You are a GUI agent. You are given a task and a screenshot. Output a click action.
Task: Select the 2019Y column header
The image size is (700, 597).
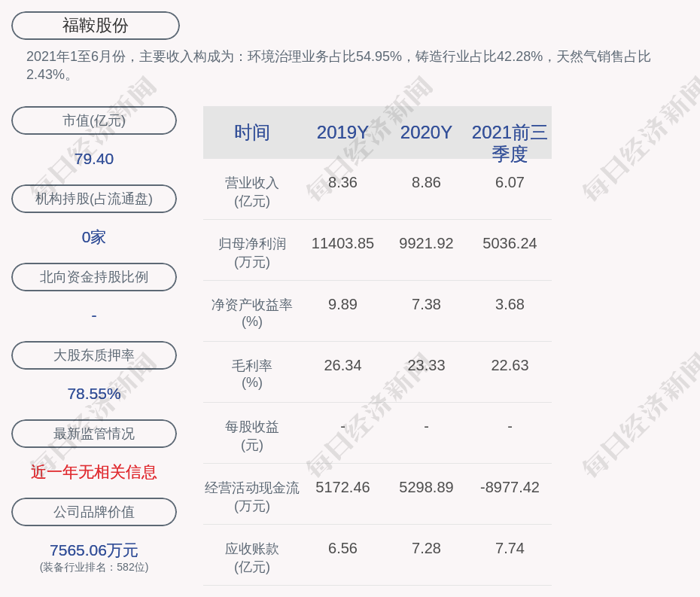click(x=342, y=132)
